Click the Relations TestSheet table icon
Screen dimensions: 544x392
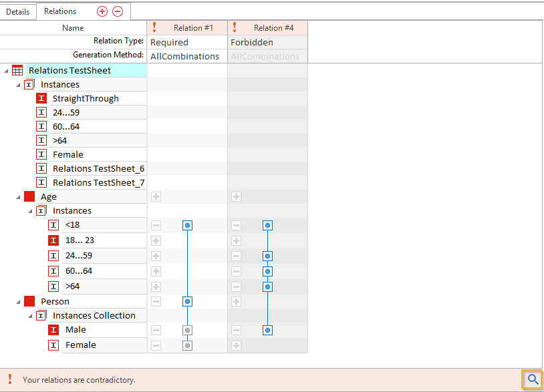17,70
